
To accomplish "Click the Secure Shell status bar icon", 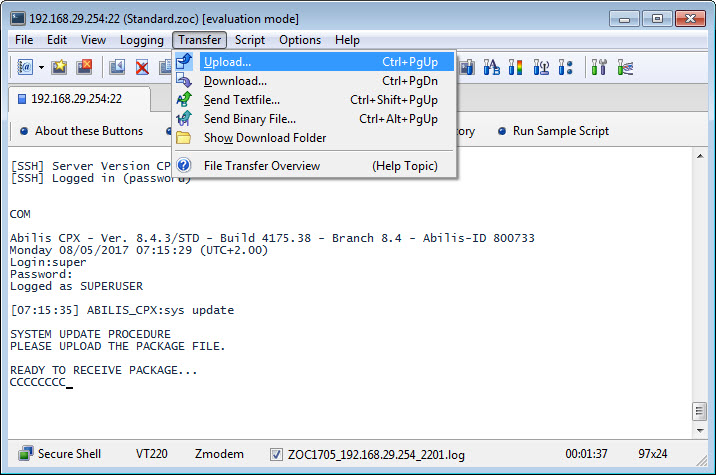I will pyautogui.click(x=24, y=454).
